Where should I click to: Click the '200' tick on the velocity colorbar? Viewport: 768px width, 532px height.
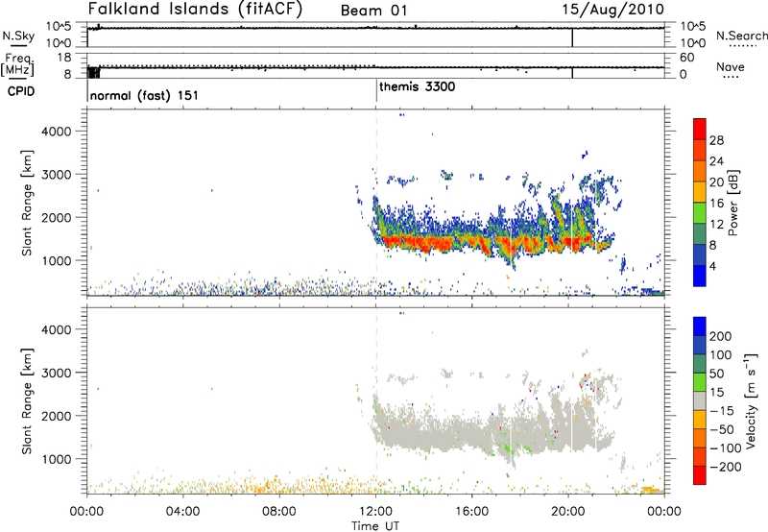(721, 336)
